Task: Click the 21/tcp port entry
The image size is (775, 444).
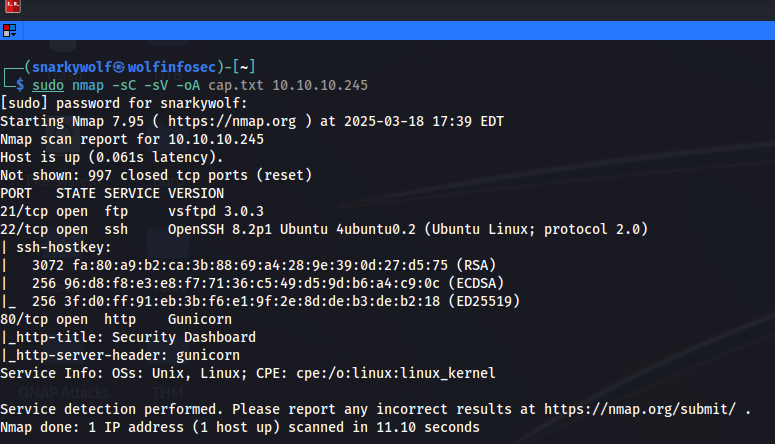Action: pyautogui.click(x=24, y=212)
